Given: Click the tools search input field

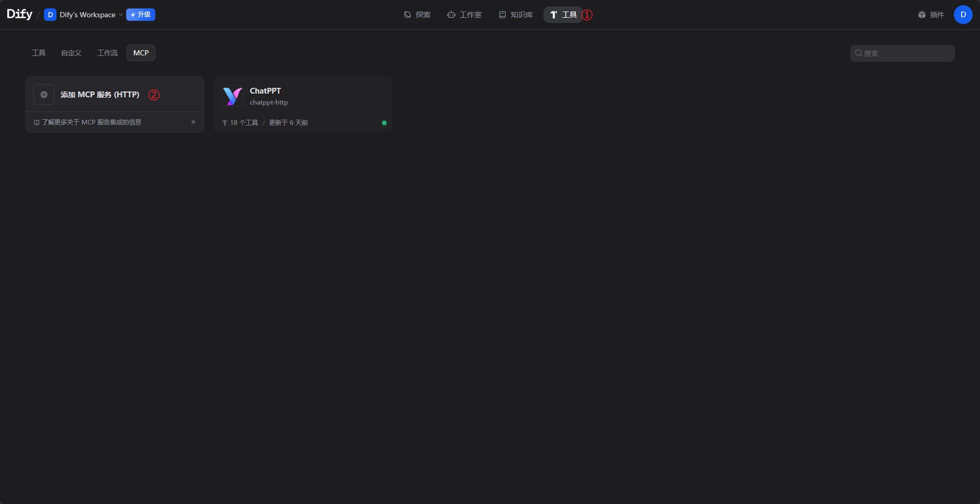Looking at the screenshot, I should [x=903, y=53].
